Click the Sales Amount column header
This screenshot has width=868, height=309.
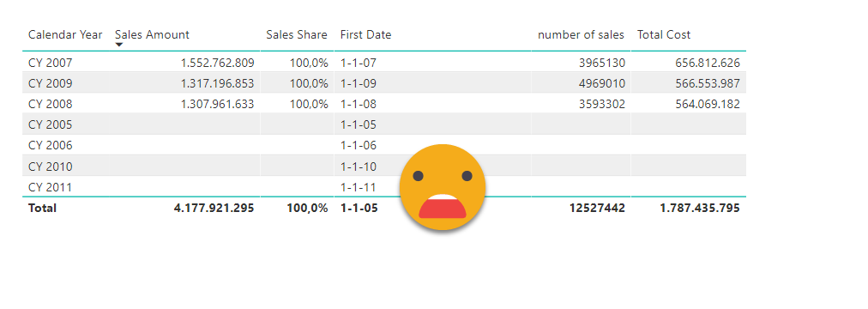click(152, 34)
